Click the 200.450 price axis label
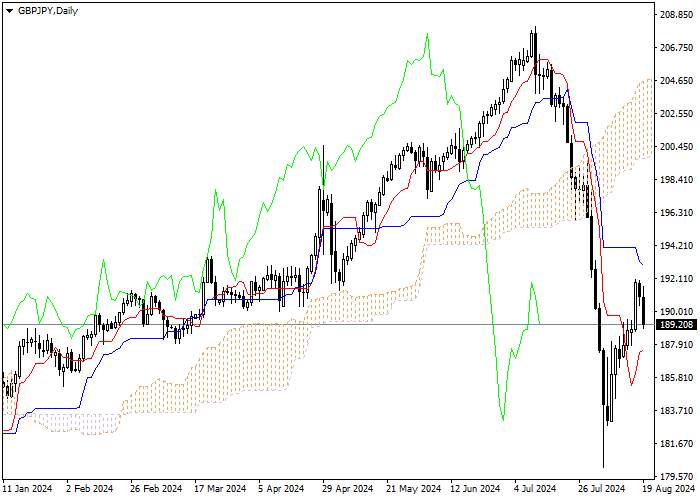 (x=677, y=147)
